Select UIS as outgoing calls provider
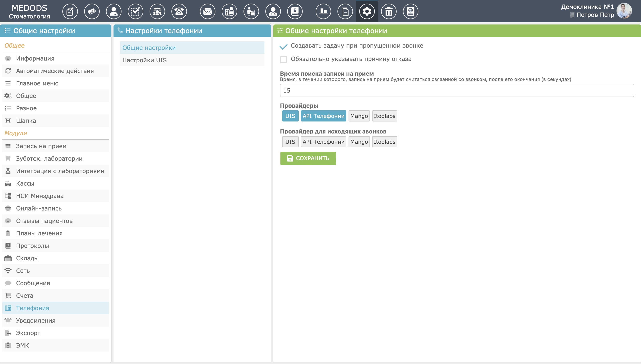This screenshot has height=364, width=641. tap(290, 142)
